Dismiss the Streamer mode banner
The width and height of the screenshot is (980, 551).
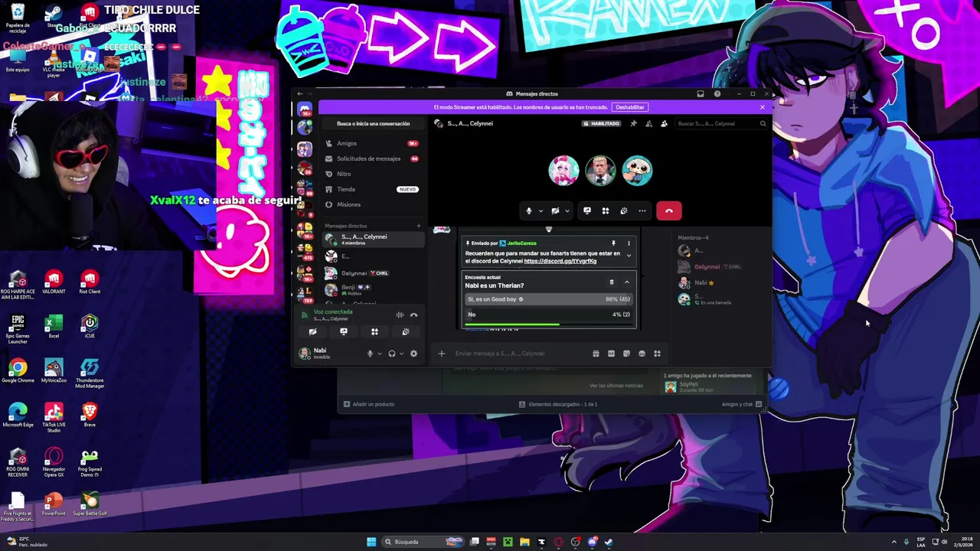[763, 107]
